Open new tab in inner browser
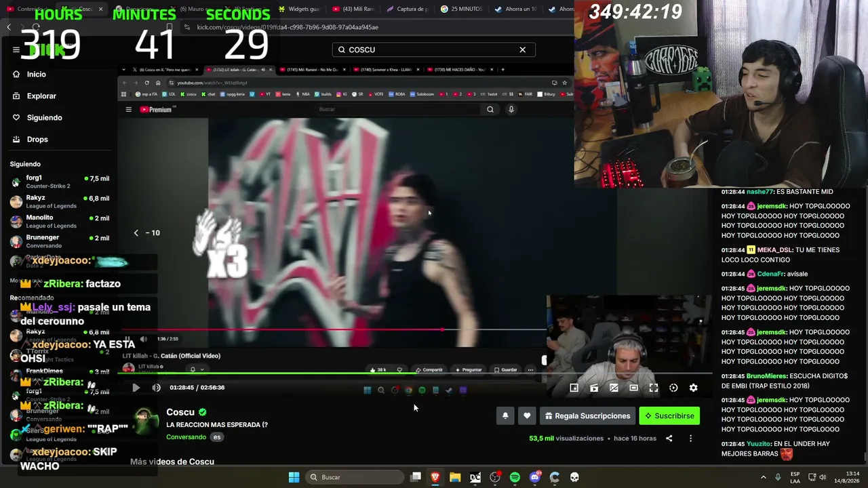 502,70
